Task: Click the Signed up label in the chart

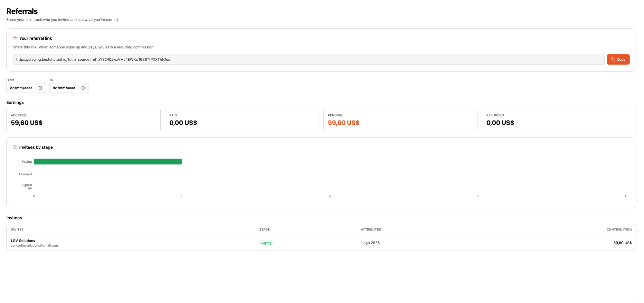Action: click(27, 187)
